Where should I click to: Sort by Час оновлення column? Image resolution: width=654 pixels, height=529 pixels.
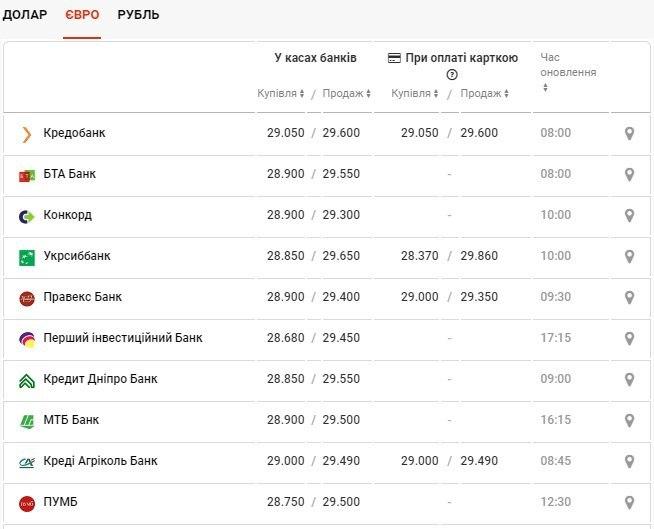(x=568, y=73)
